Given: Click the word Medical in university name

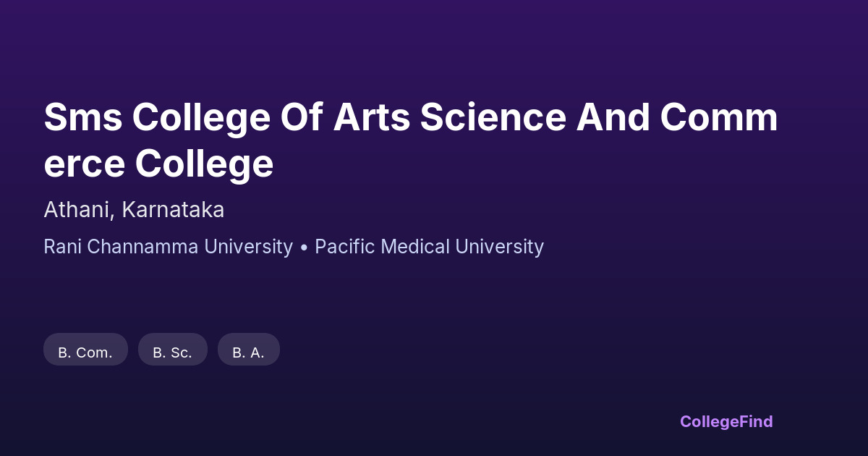Looking at the screenshot, I should point(416,247).
